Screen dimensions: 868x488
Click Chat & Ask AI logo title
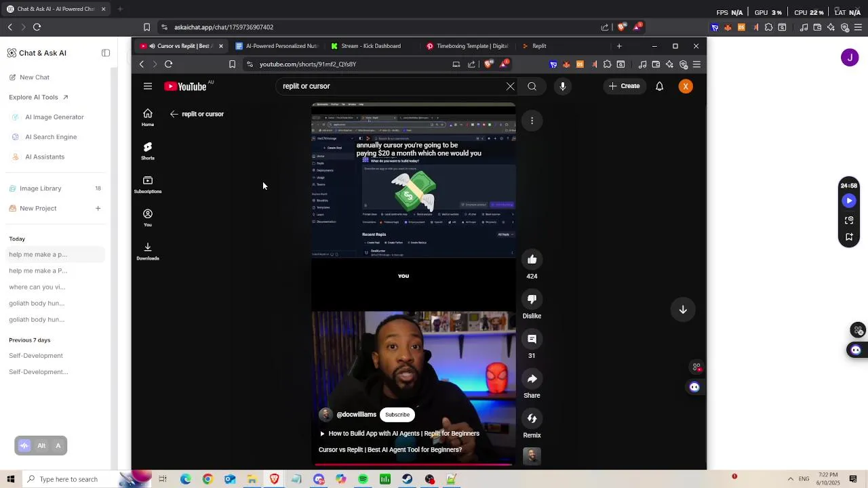[37, 53]
